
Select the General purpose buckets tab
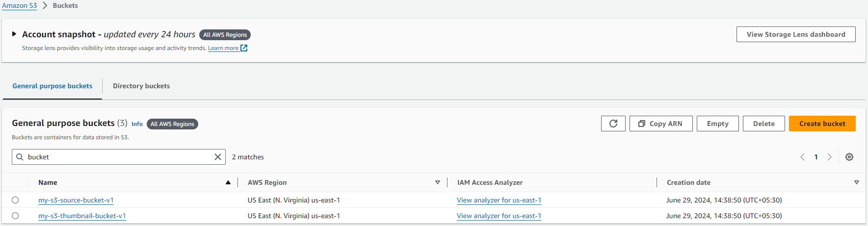53,86
